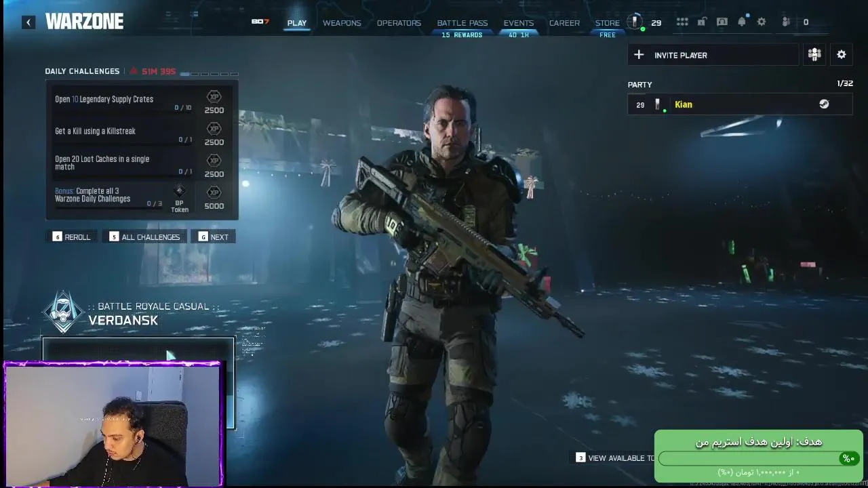Go to the EVENTS tab
Viewport: 868px width, 488px height.
click(519, 23)
